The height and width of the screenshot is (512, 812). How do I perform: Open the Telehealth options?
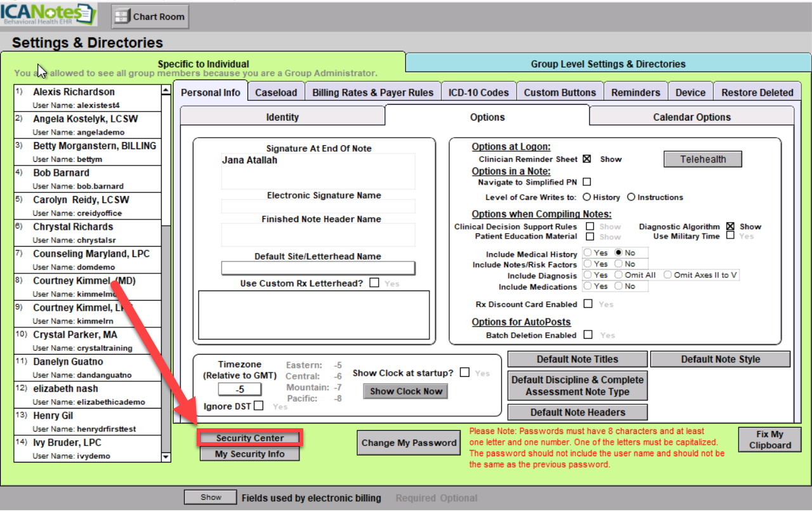pos(702,159)
